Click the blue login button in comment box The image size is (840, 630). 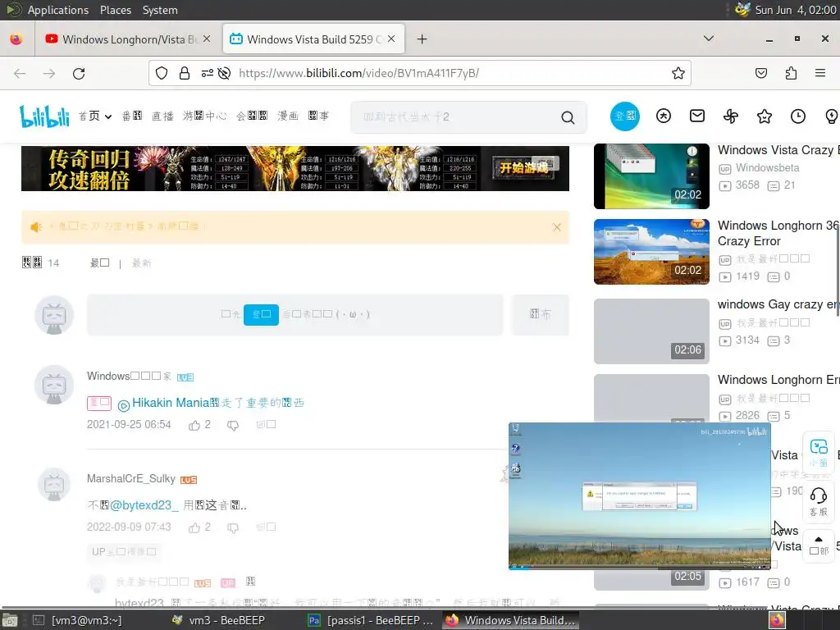coord(261,314)
